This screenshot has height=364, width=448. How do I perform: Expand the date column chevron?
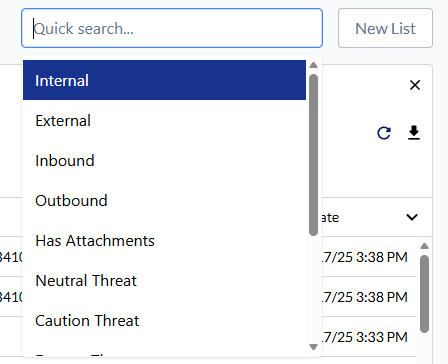coord(412,217)
